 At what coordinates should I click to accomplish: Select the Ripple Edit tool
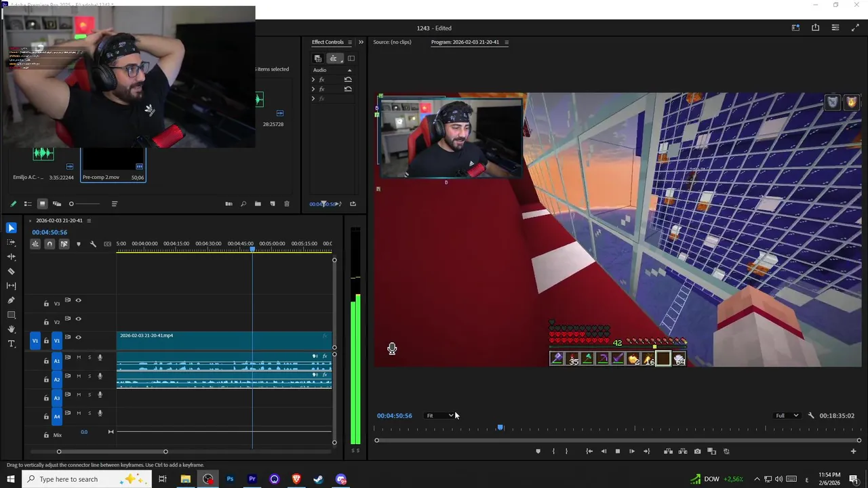pyautogui.click(x=11, y=257)
